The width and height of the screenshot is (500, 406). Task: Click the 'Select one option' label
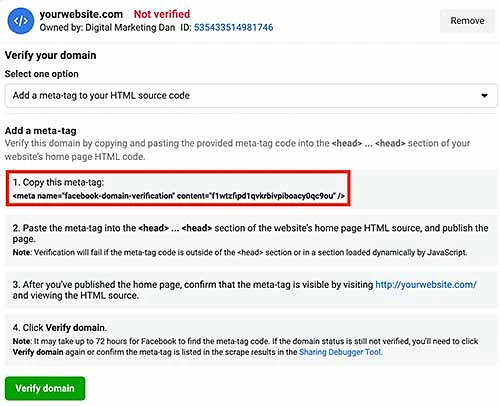click(42, 74)
